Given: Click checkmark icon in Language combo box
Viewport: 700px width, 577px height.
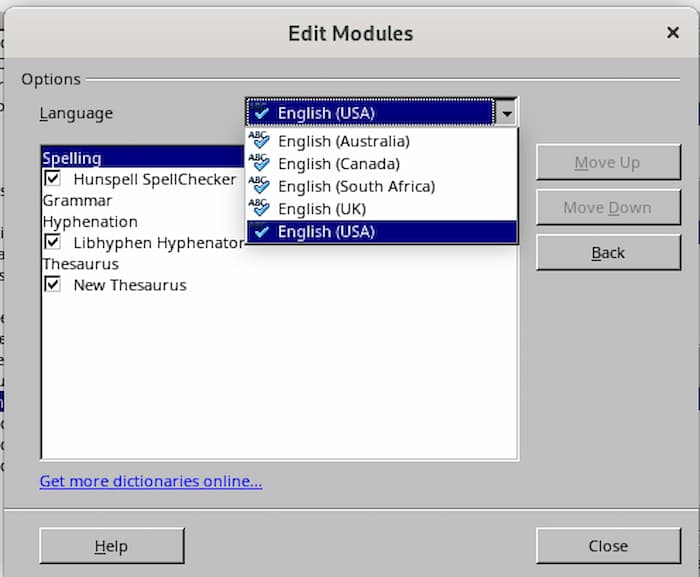Looking at the screenshot, I should coord(261,113).
